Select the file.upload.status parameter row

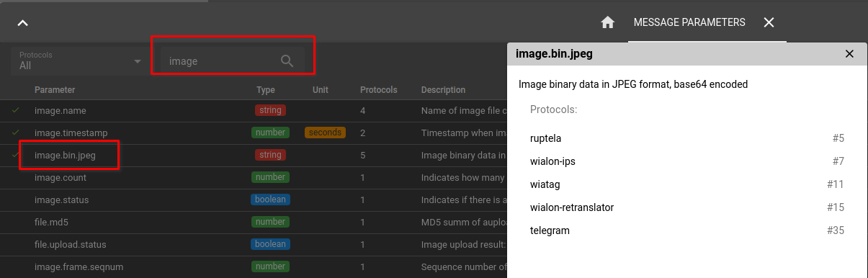(x=254, y=244)
